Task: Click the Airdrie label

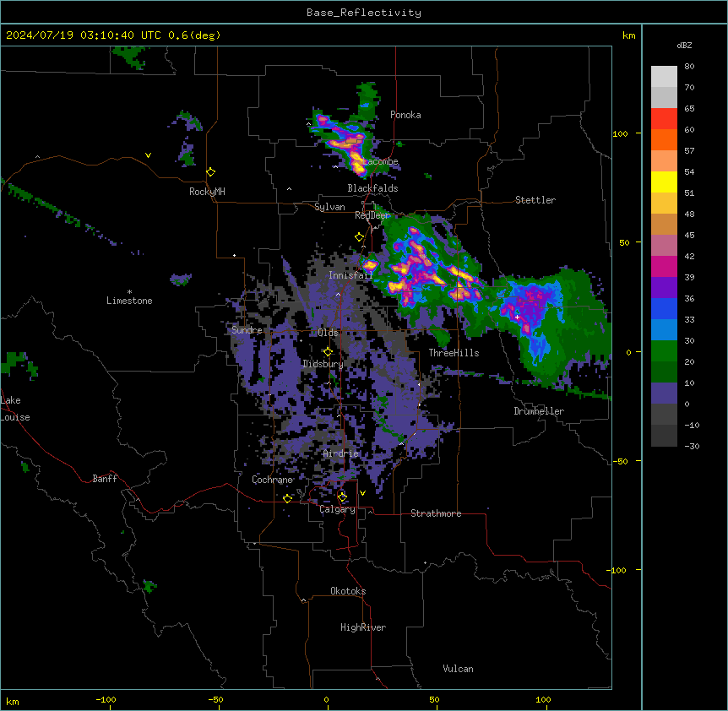Action: tap(341, 453)
